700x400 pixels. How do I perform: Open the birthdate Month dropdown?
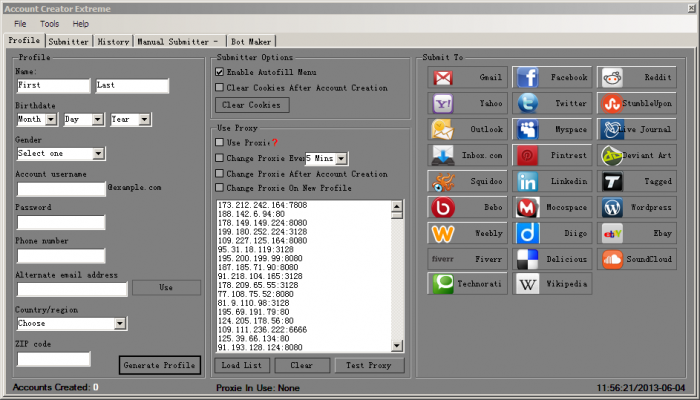(51, 119)
